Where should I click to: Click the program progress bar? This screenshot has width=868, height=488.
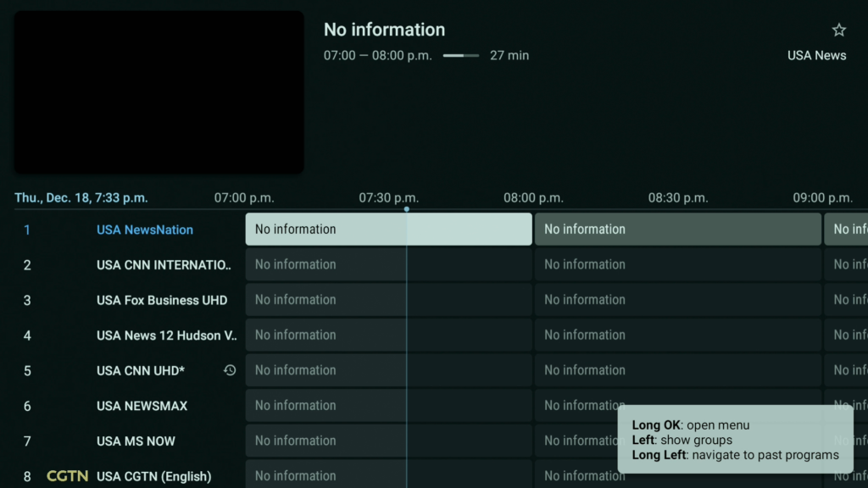pyautogui.click(x=460, y=56)
